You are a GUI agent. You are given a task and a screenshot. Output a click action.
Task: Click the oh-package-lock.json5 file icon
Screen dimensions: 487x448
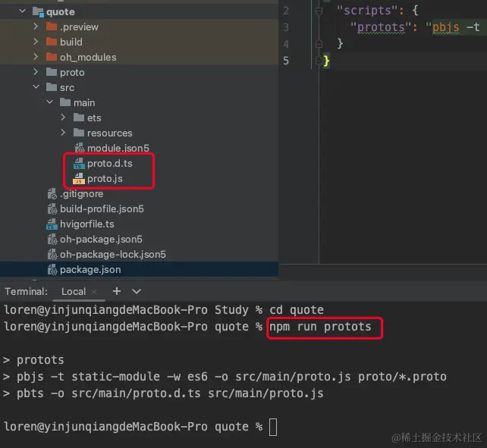[52, 255]
